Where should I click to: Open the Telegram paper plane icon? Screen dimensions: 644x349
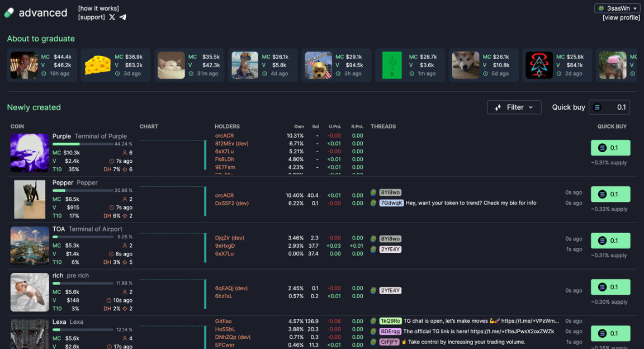123,17
